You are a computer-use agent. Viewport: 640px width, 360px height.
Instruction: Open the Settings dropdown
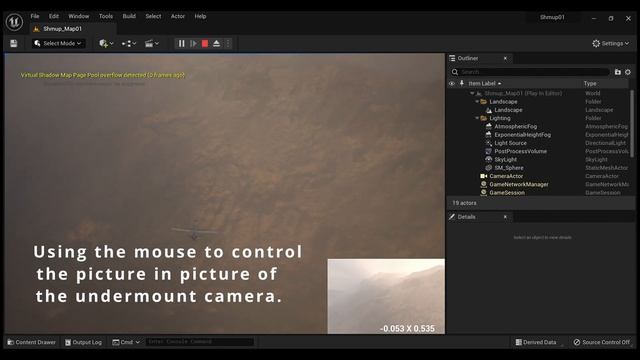point(611,43)
